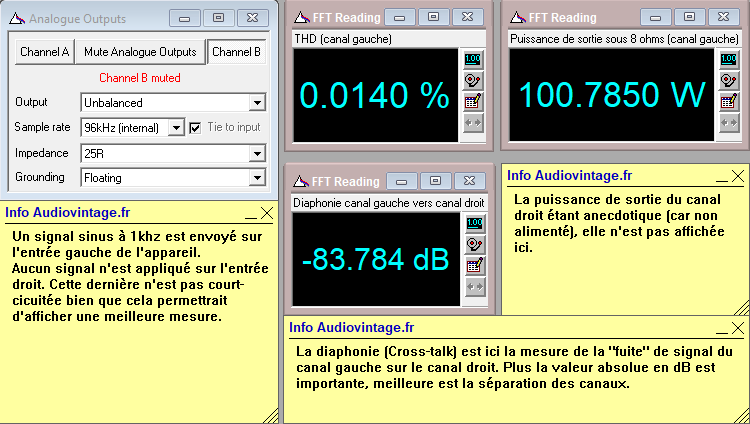Click the target settings icon in THD window
Viewport: 750px width, 424px height.
tap(473, 80)
